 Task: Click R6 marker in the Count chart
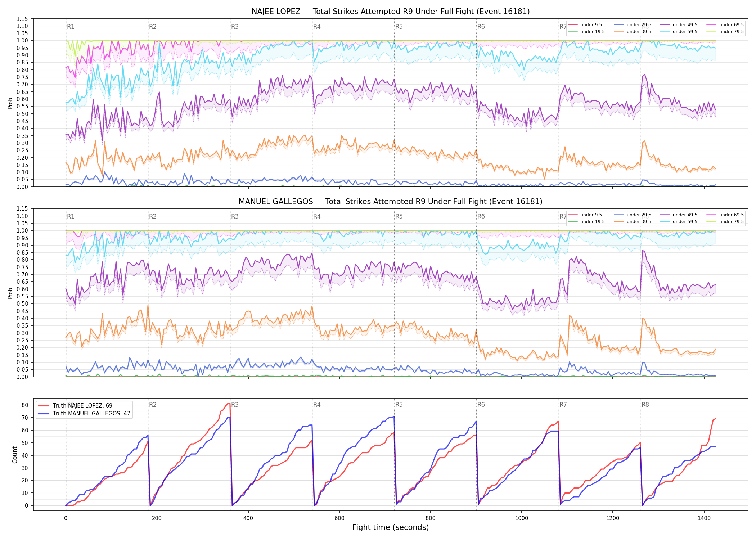(x=481, y=405)
